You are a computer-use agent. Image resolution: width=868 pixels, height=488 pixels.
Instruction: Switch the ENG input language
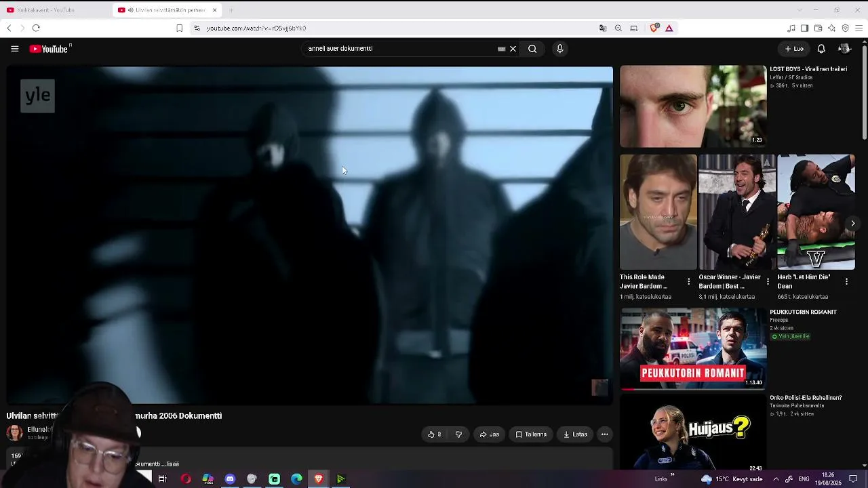(805, 479)
